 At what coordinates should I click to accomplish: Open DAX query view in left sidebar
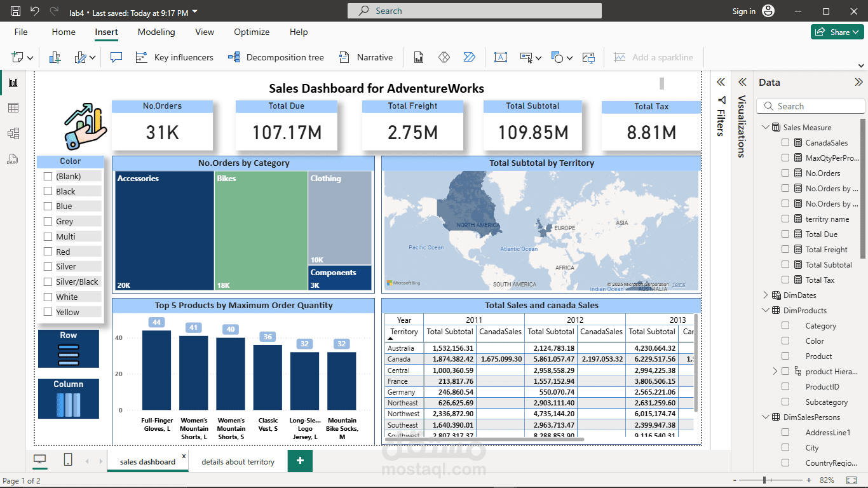tap(13, 159)
